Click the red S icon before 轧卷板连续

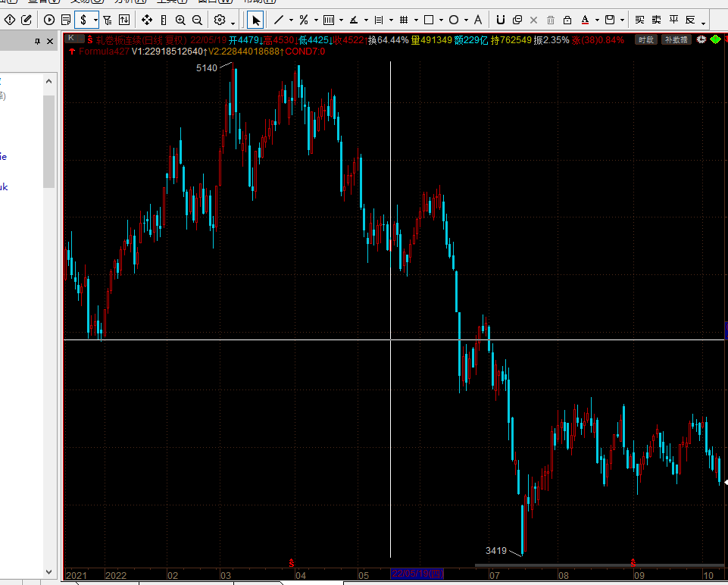click(x=89, y=40)
